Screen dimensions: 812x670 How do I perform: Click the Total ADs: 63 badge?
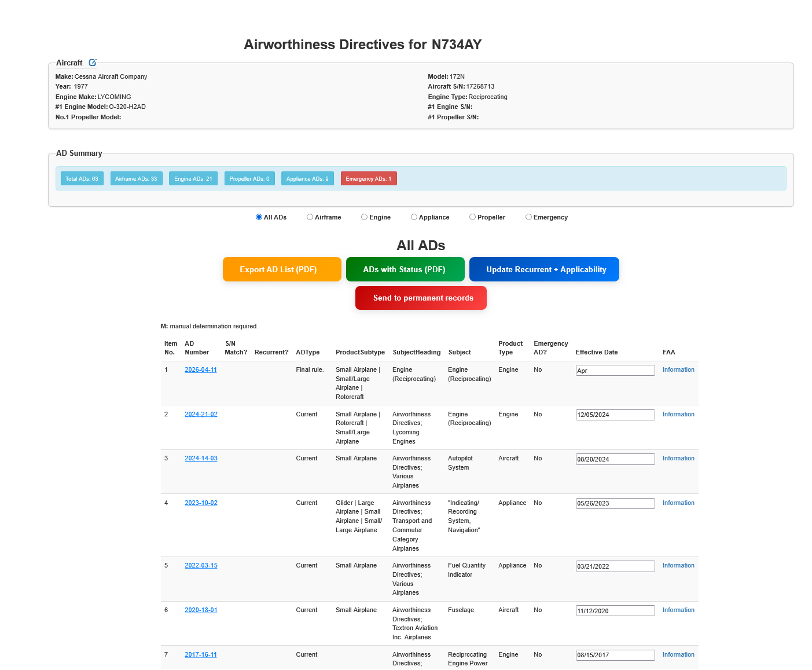pyautogui.click(x=82, y=178)
